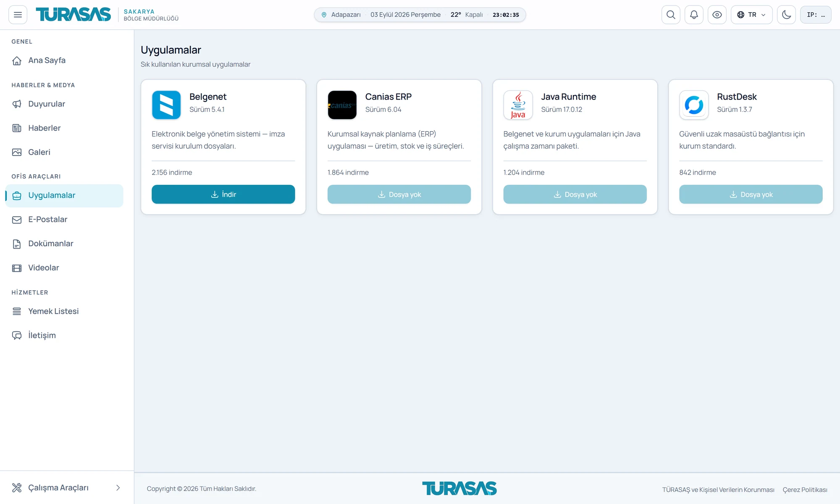
Task: Click the TÜRASAŞ logo in header
Action: 73,15
